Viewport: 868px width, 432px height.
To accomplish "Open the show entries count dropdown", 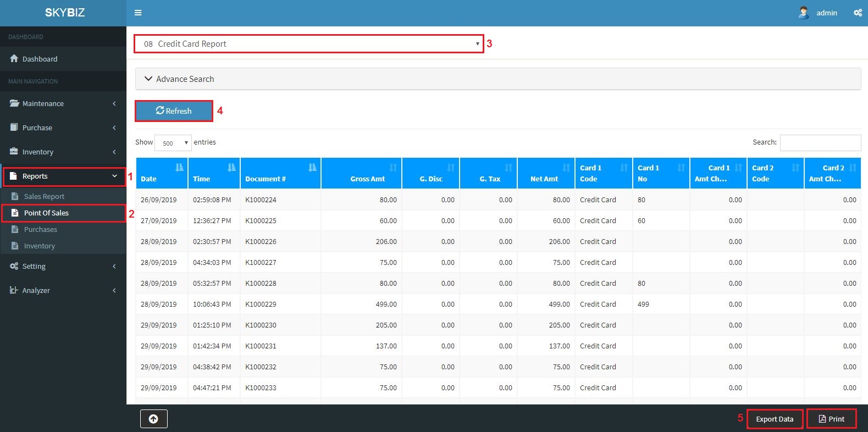I will pos(173,143).
